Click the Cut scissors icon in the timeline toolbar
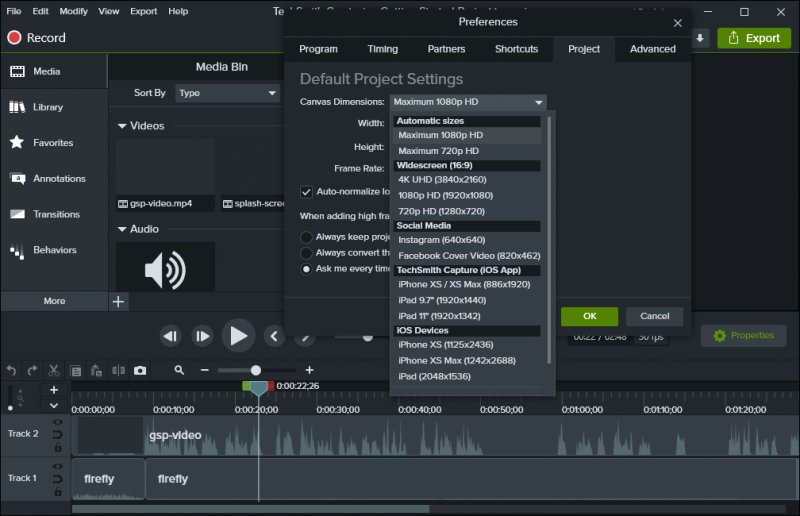This screenshot has height=516, width=800. (x=54, y=370)
